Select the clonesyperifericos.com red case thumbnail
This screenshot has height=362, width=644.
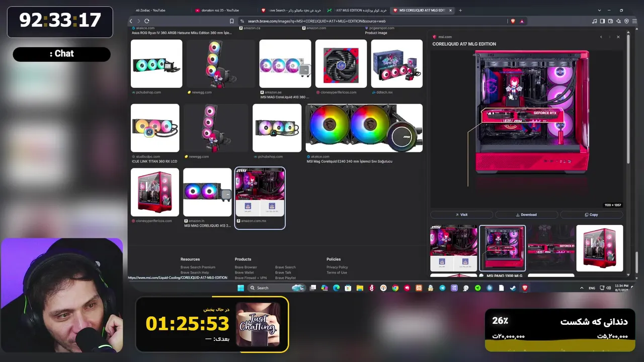pos(155,193)
